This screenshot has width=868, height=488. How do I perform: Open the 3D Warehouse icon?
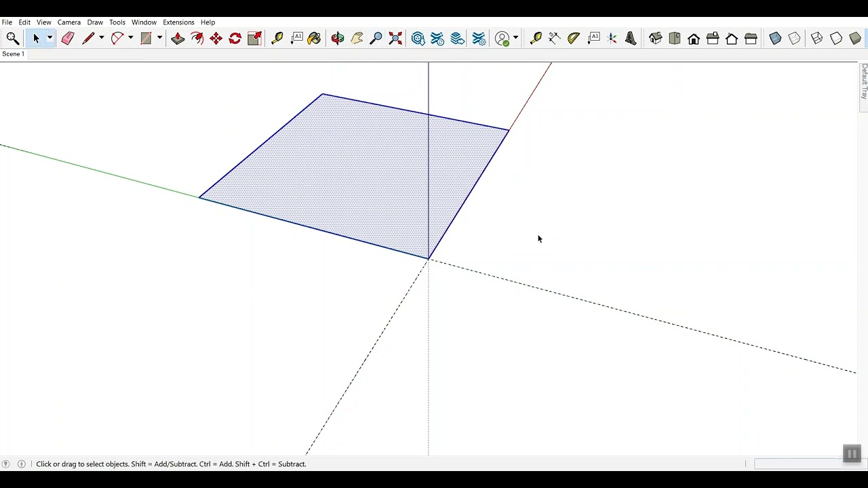[x=418, y=39]
